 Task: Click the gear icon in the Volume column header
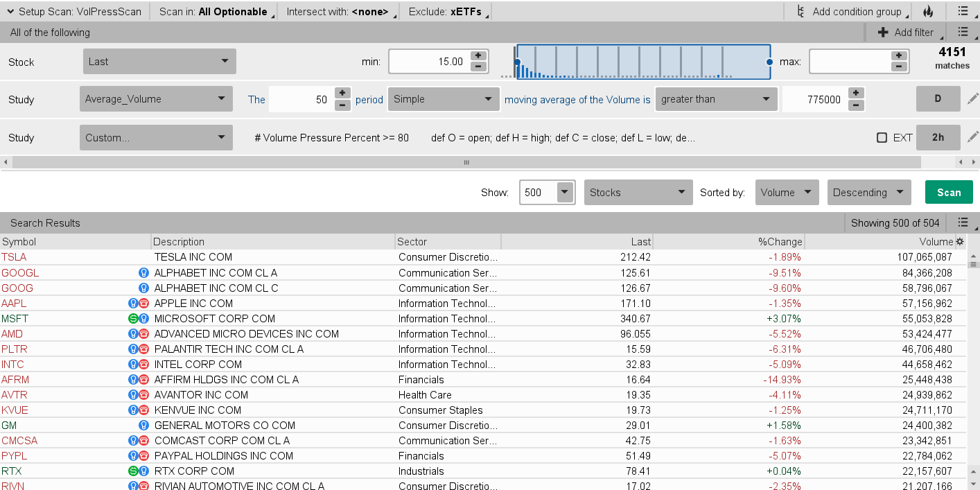[x=960, y=242]
